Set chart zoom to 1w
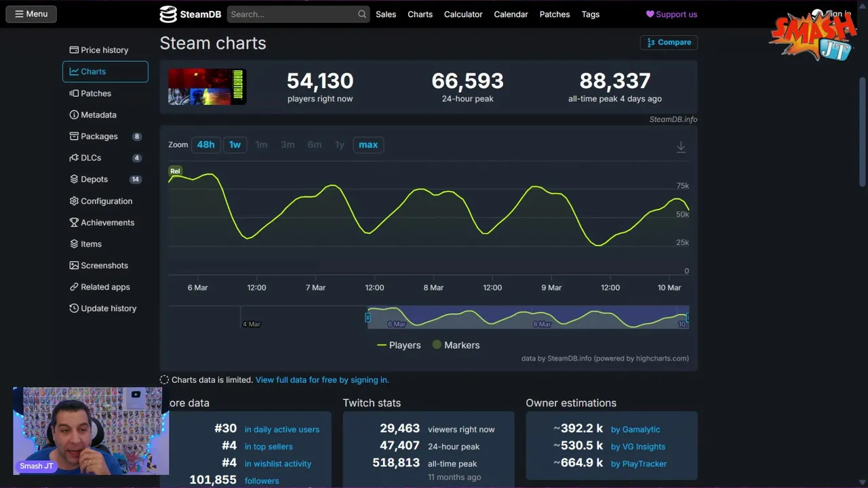This screenshot has height=488, width=868. click(235, 144)
